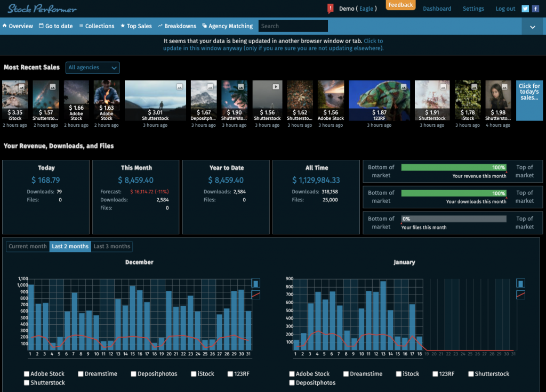Open the $1.98 Shutterstock portrait thumbnail
The image size is (546, 392).
point(499,101)
